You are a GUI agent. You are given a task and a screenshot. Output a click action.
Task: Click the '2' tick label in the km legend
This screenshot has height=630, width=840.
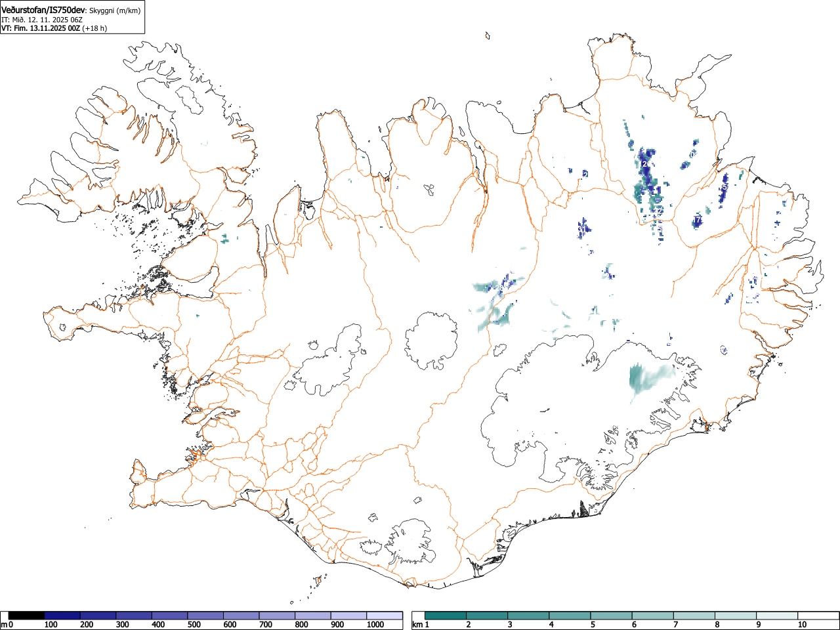tap(469, 625)
